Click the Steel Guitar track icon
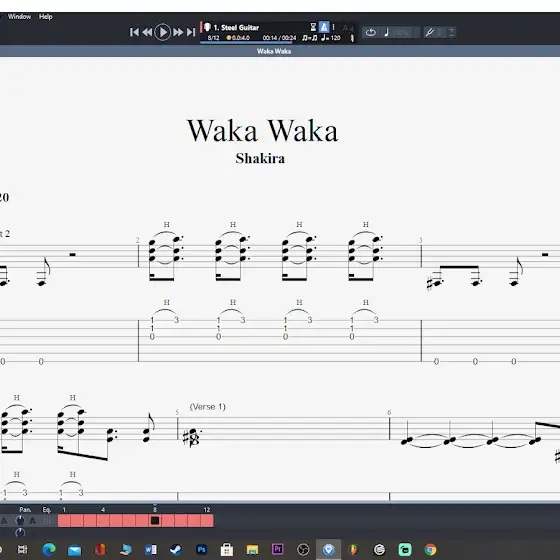Image resolution: width=560 pixels, height=560 pixels. 208,27
